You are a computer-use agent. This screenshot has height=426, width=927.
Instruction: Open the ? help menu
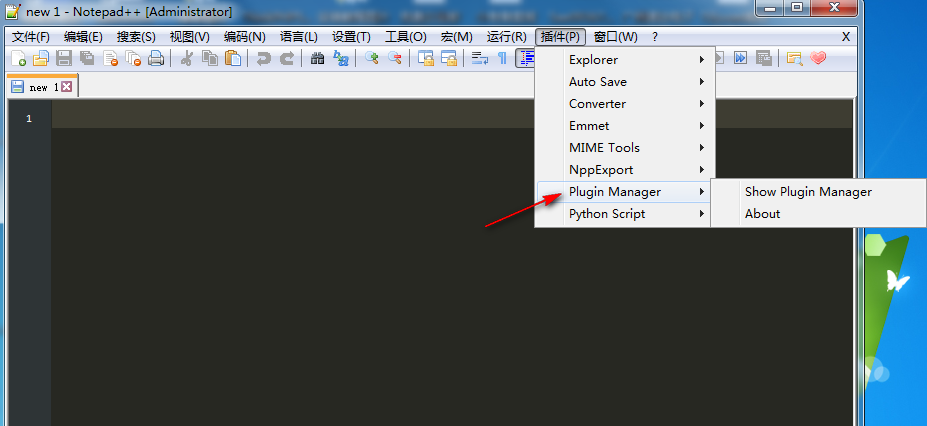[x=655, y=37]
